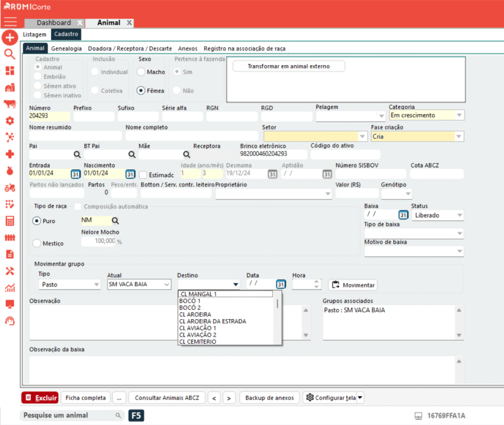This screenshot has height=425, width=504.
Task: Click the Excluir button
Action: (x=40, y=398)
